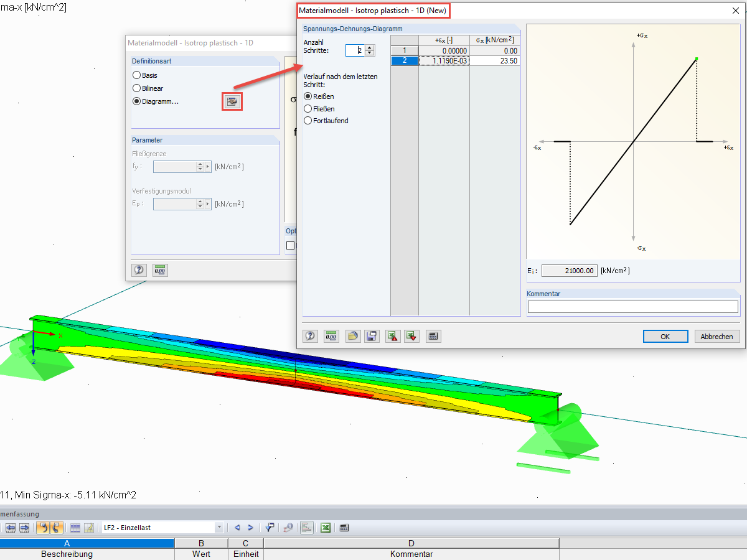Click the help icon in the front dialog
This screenshot has height=560, width=747.
tap(311, 336)
